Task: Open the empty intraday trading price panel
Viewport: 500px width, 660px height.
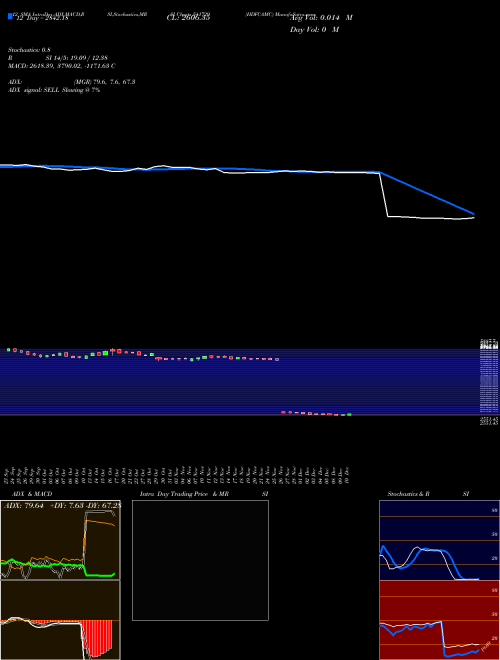Action: [x=200, y=560]
